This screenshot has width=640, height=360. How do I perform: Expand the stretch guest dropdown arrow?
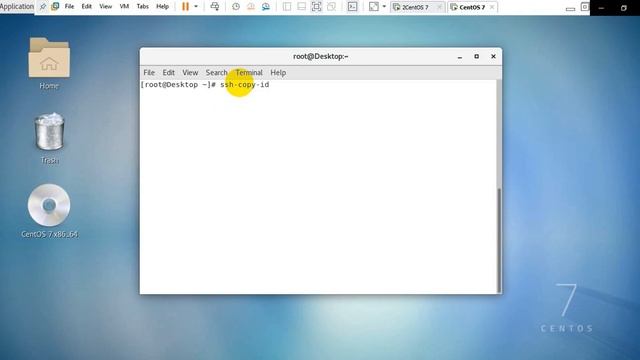(384, 7)
